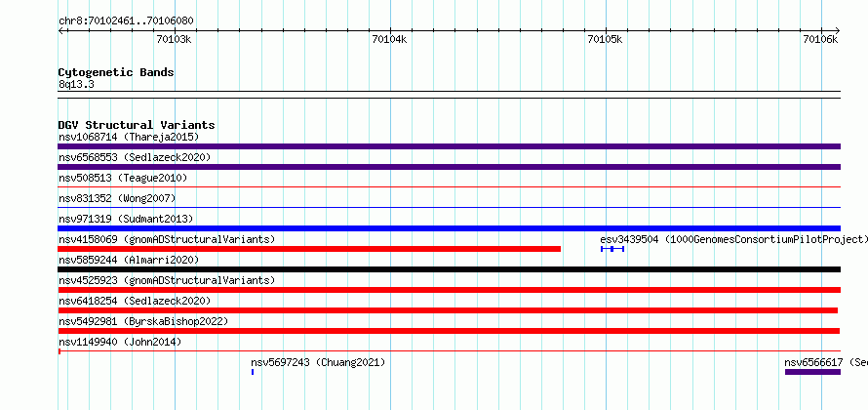Open nsv4525923 (gnomADStructuralVariants) label
Image resolution: width=868 pixels, height=410 pixels.
point(167,280)
